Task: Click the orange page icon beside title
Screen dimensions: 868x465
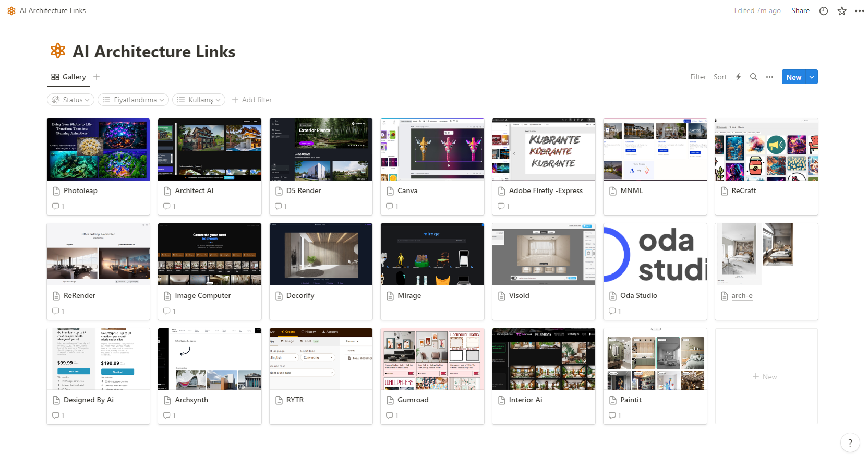Action: tap(58, 51)
